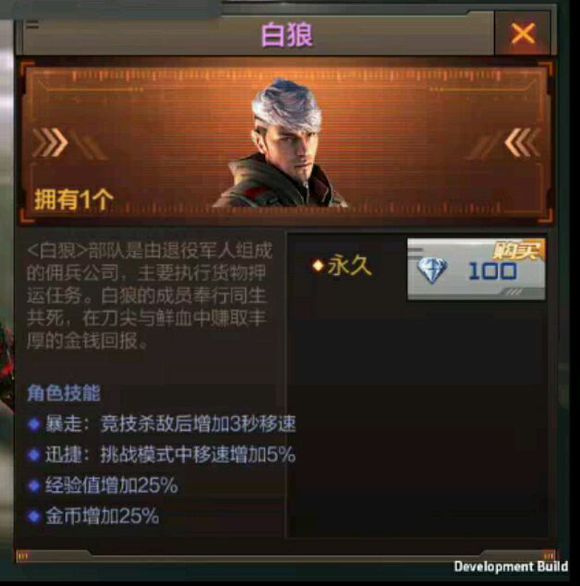Click the 金币增加25% bullet icon
580x586 pixels.
pos(34,517)
